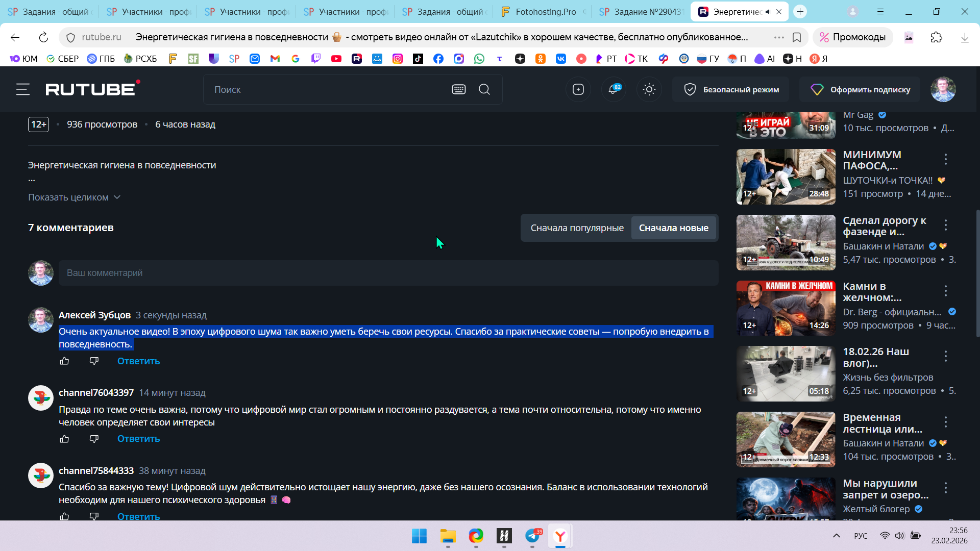Viewport: 980px width, 551px height.
Task: Open the RUTUBE hamburger menu
Action: coord(22,89)
